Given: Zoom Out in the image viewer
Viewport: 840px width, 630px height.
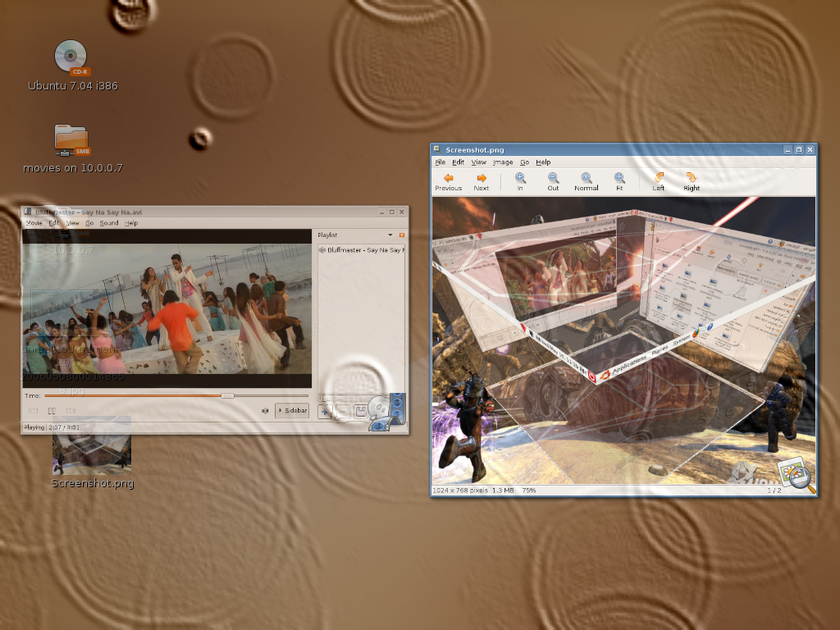Looking at the screenshot, I should click(x=553, y=181).
